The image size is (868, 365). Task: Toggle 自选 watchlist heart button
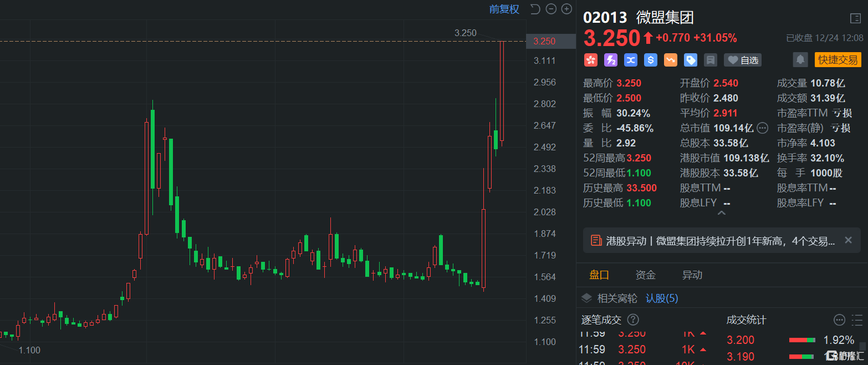(x=743, y=60)
